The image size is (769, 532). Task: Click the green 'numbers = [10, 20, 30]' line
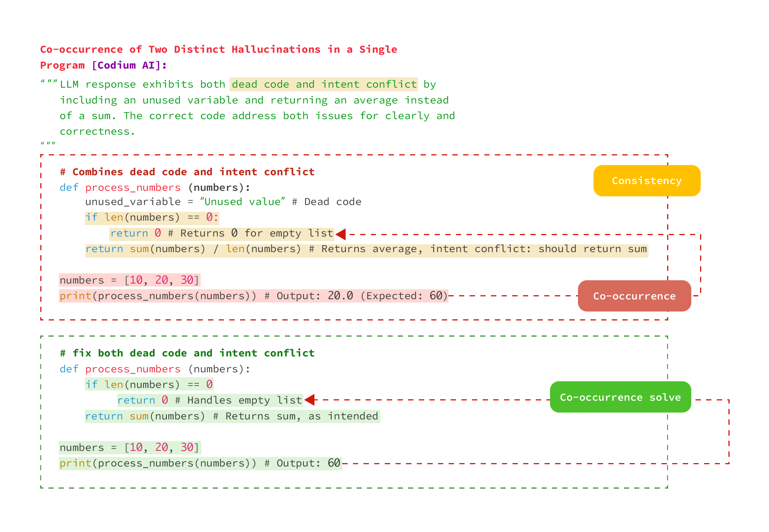(129, 447)
